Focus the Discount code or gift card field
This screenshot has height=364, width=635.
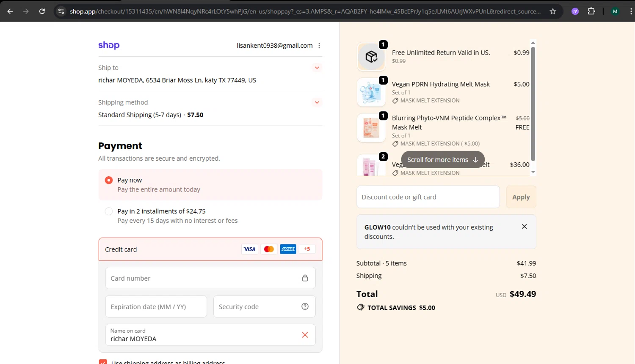[428, 197]
